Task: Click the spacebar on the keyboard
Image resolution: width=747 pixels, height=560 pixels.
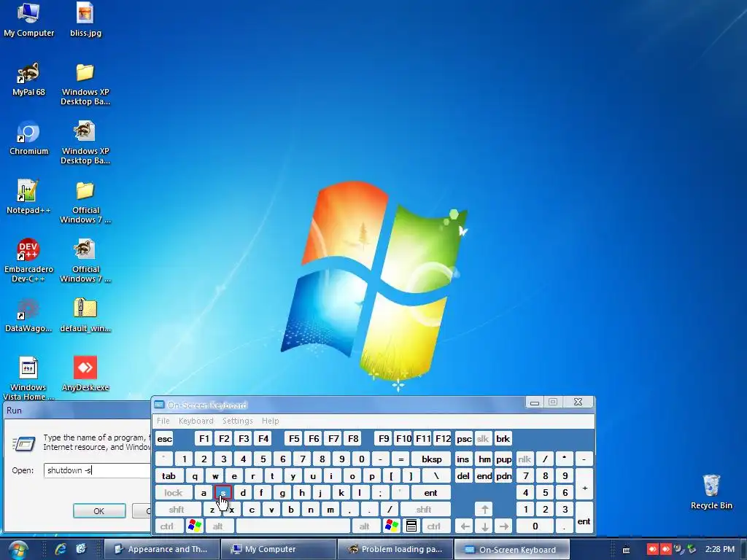Action: pyautogui.click(x=293, y=526)
